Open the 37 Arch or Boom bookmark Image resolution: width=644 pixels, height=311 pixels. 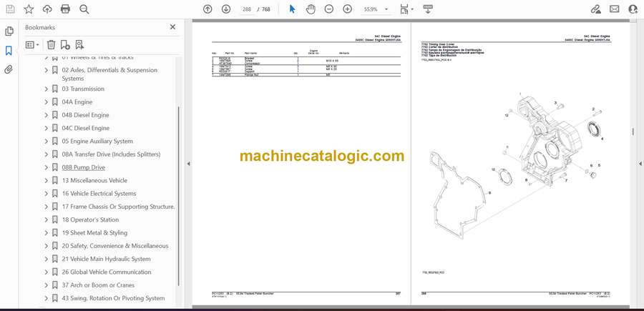coord(98,285)
